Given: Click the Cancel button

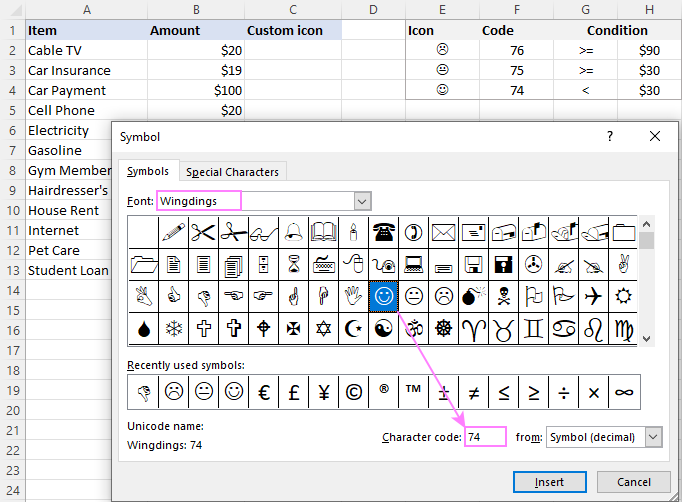Looking at the screenshot, I should (x=634, y=482).
